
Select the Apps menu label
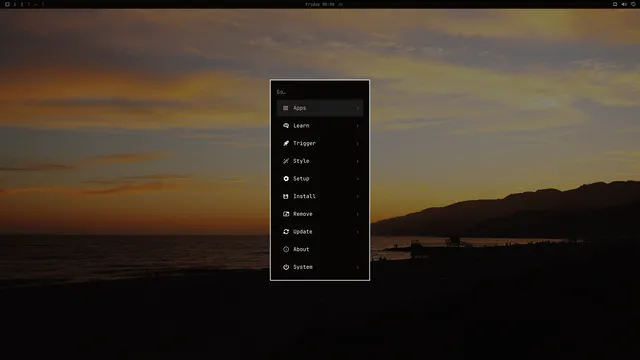pyautogui.click(x=300, y=108)
